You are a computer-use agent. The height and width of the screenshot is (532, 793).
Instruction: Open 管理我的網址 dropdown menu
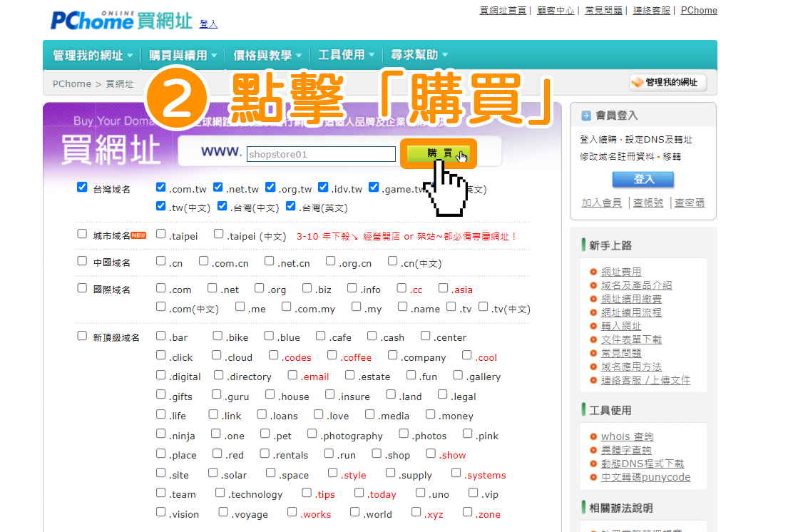(x=93, y=55)
